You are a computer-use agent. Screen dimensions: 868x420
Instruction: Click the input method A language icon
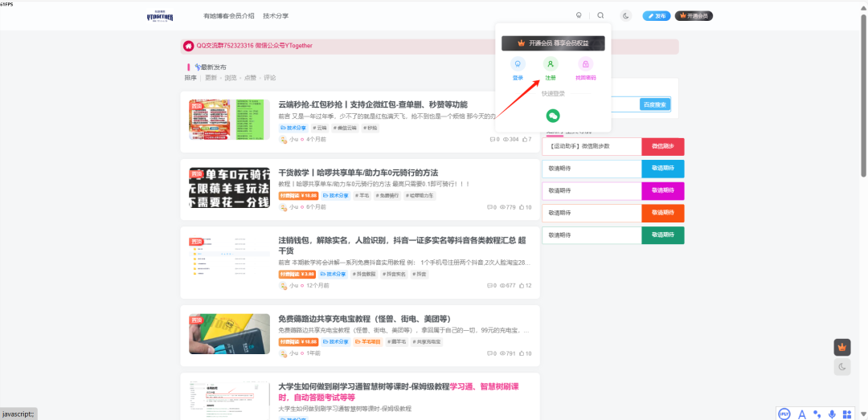pyautogui.click(x=801, y=414)
